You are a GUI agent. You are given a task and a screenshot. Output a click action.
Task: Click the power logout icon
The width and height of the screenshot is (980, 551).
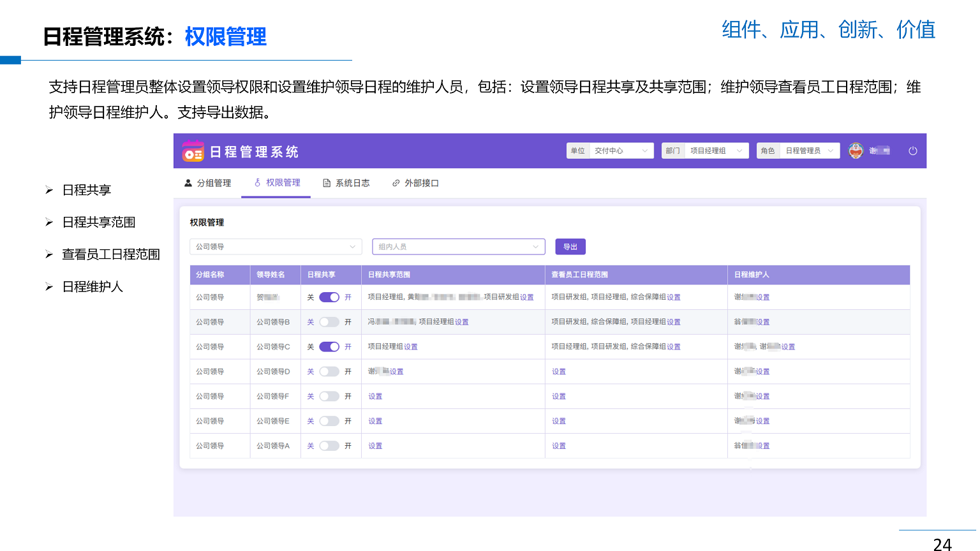point(913,151)
